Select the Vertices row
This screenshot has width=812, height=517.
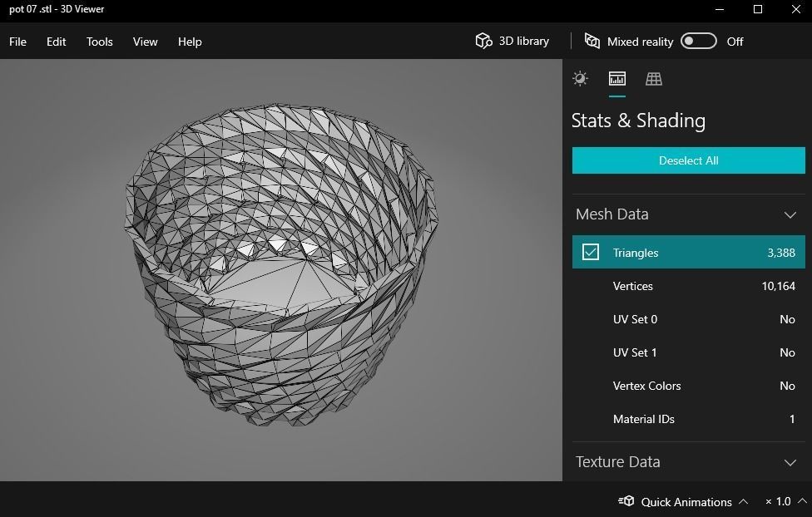688,286
